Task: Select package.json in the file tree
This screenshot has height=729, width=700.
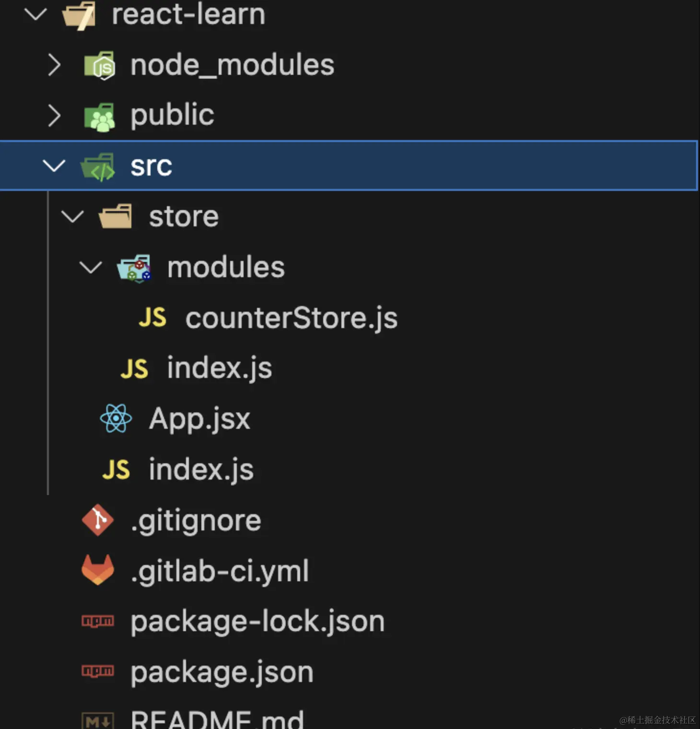Action: pos(222,672)
